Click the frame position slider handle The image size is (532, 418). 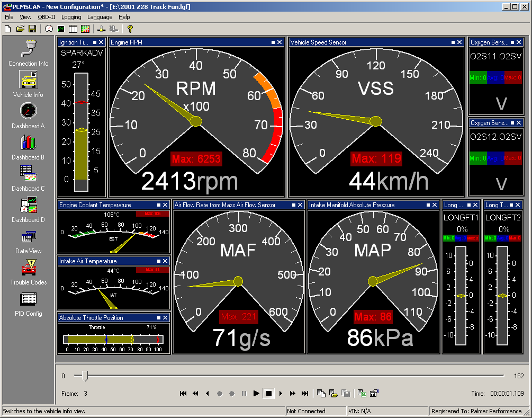click(x=85, y=376)
